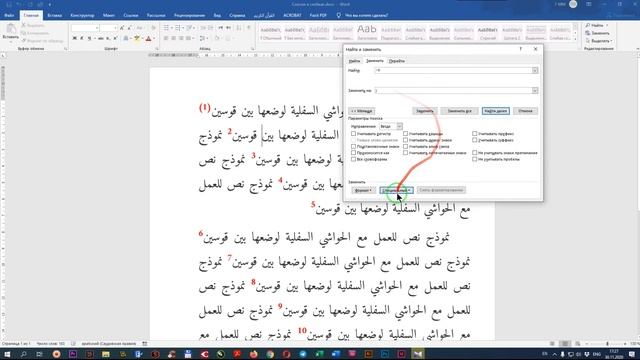
Task: Open the 'Ссылки' ribbon tab
Action: click(131, 16)
